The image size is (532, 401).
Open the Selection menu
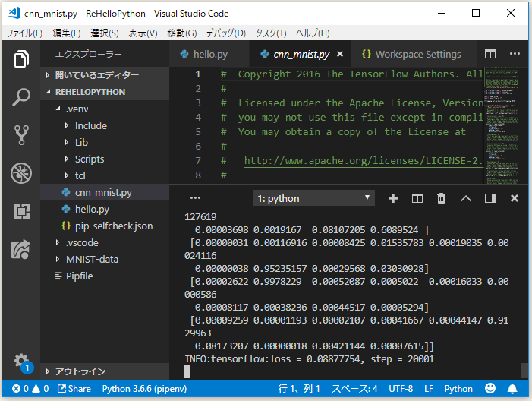105,33
